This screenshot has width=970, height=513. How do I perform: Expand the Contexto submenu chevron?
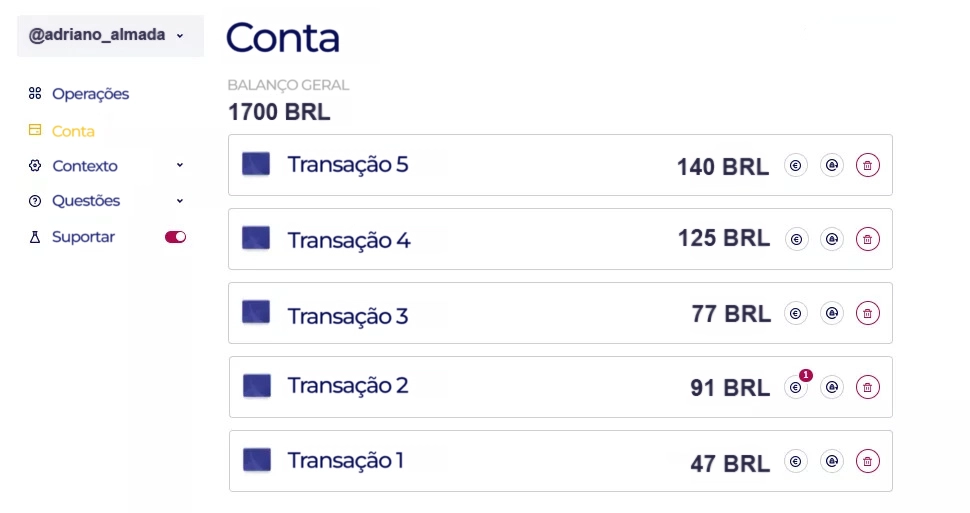(180, 165)
